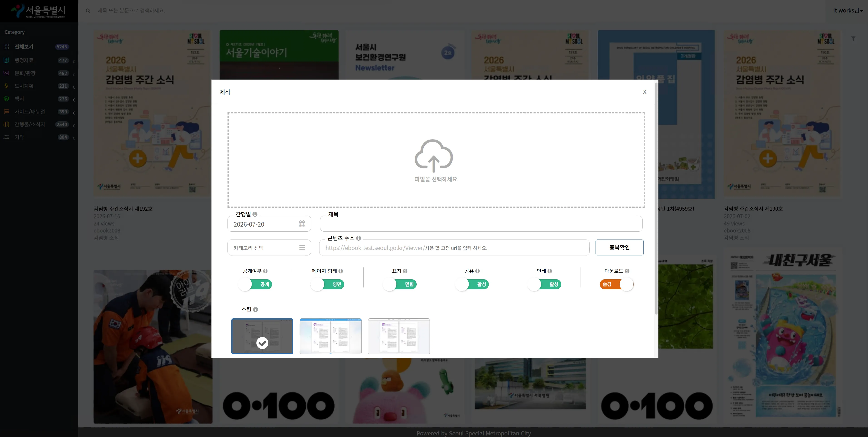Click the 행정자료 book icon
Viewport: 868px width, 437px height.
coord(6,60)
